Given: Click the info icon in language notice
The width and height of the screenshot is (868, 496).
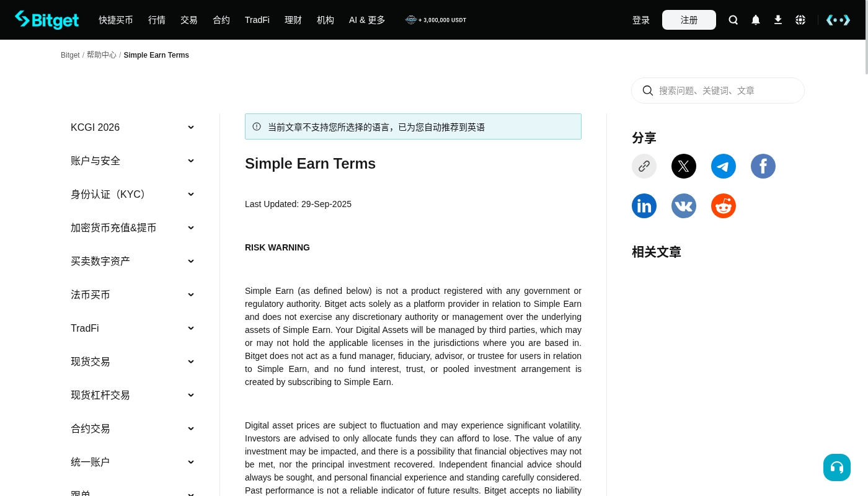Looking at the screenshot, I should pyautogui.click(x=257, y=126).
